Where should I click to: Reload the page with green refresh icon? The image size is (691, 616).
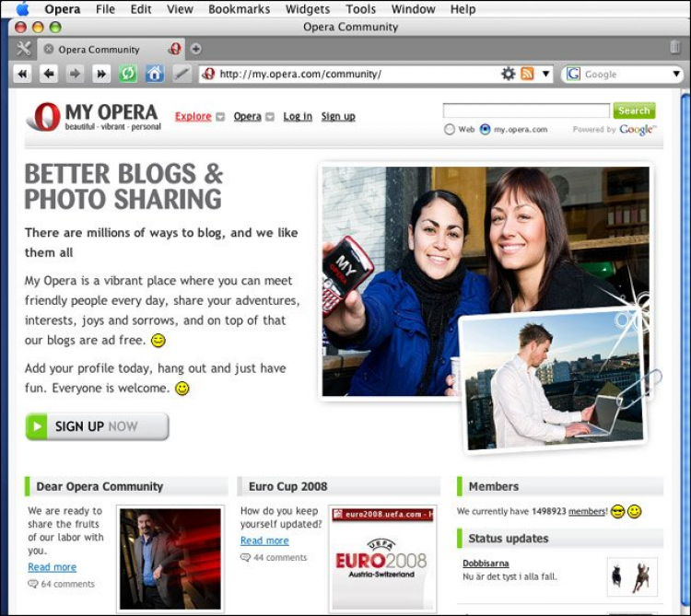128,74
